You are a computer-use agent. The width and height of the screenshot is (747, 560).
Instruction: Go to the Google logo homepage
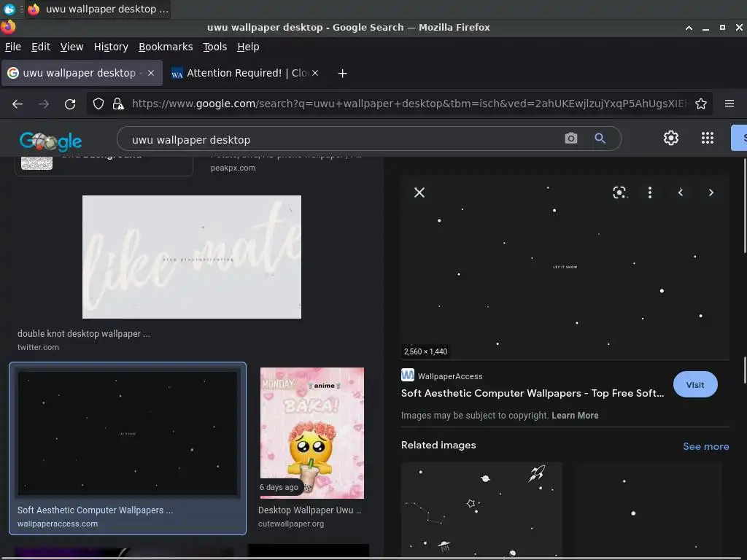coord(50,141)
